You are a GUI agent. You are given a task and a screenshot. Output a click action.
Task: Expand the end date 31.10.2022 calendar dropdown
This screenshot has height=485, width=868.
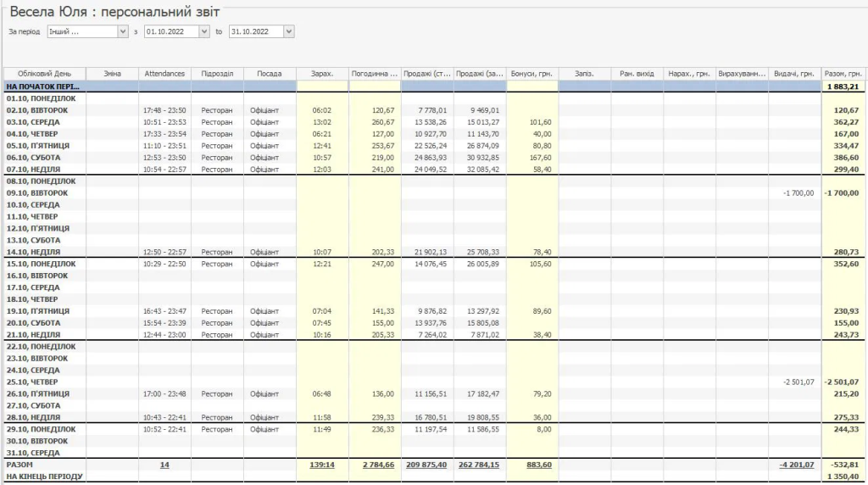[x=289, y=31]
